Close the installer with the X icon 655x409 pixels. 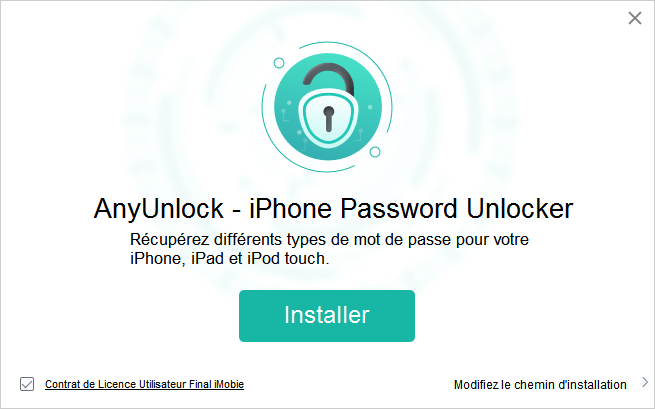point(635,18)
